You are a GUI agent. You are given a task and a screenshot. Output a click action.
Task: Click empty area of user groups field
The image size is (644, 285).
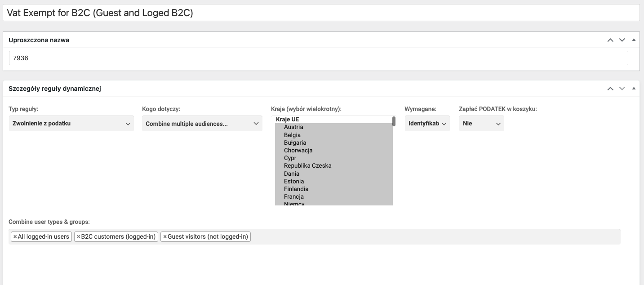(x=431, y=237)
